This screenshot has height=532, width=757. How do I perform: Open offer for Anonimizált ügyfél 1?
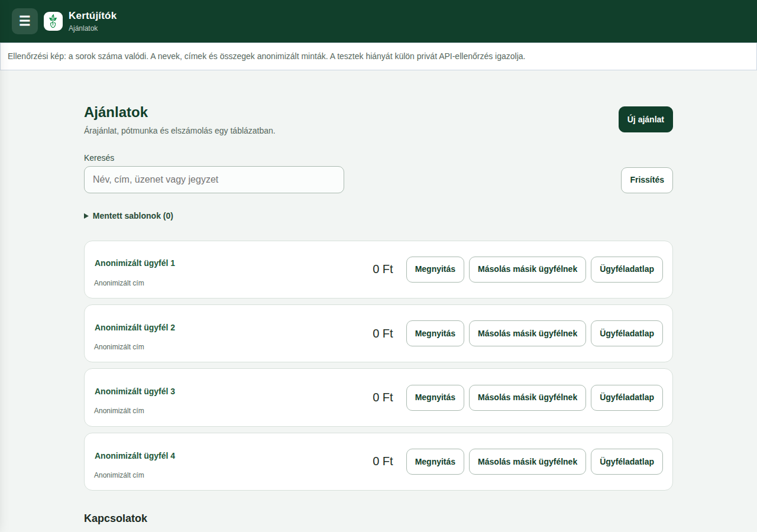pos(435,270)
